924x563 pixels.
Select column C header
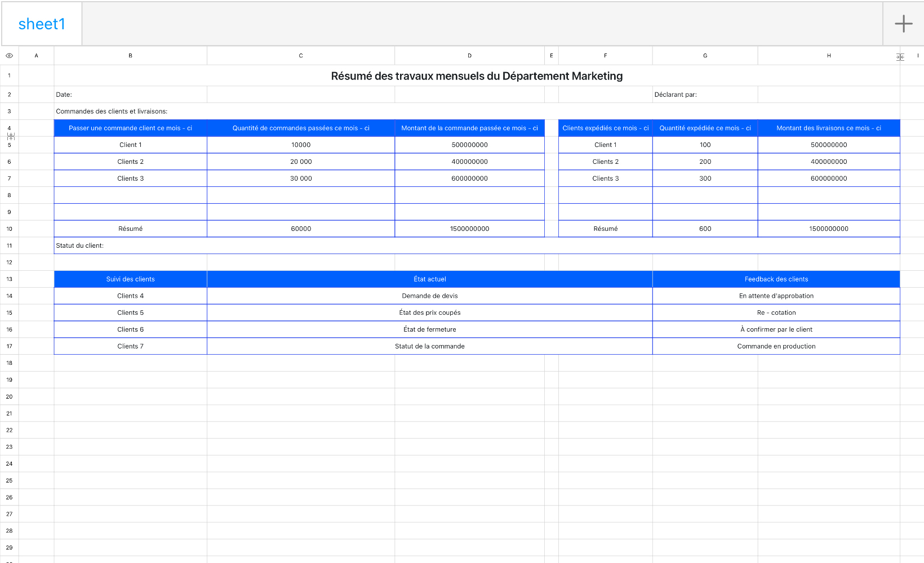click(x=301, y=56)
